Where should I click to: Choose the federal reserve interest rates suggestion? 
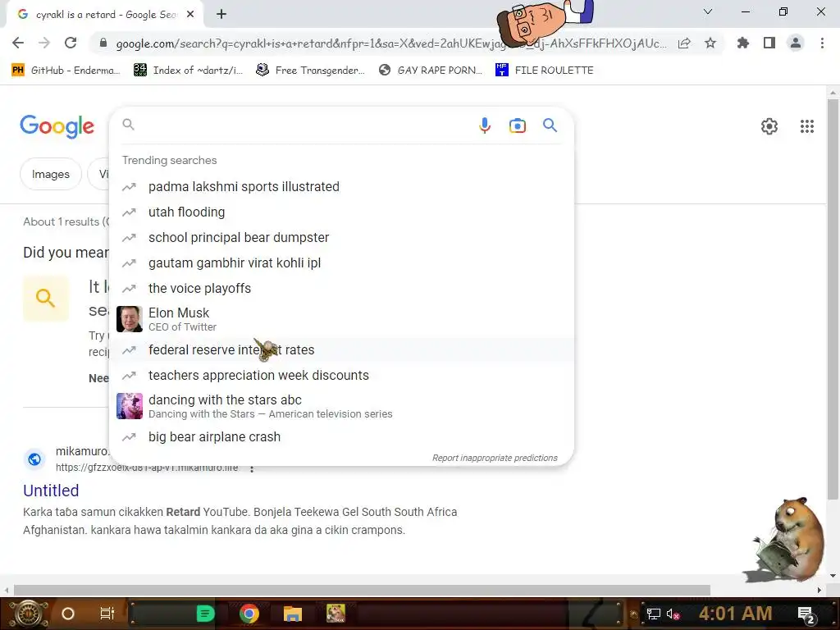pyautogui.click(x=341, y=349)
